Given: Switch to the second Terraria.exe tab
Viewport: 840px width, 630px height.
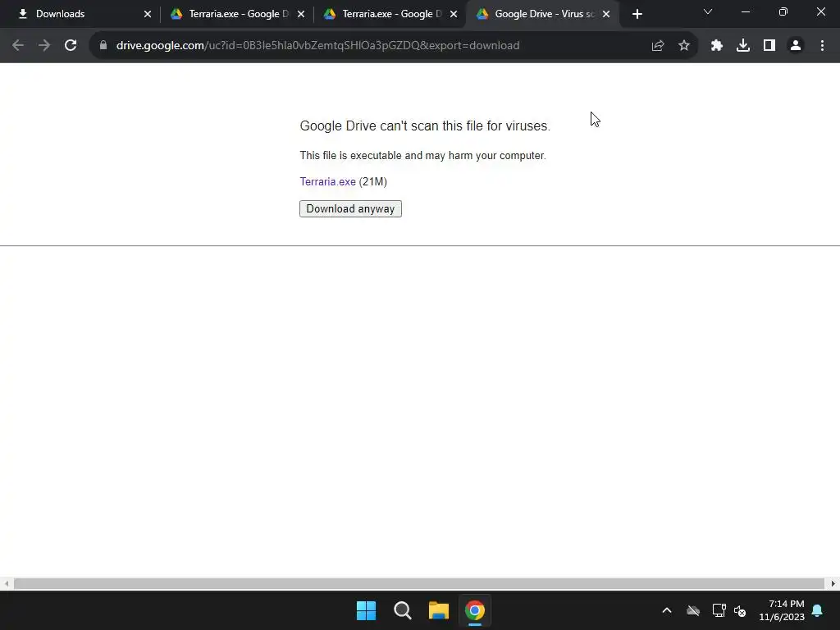Looking at the screenshot, I should point(389,14).
